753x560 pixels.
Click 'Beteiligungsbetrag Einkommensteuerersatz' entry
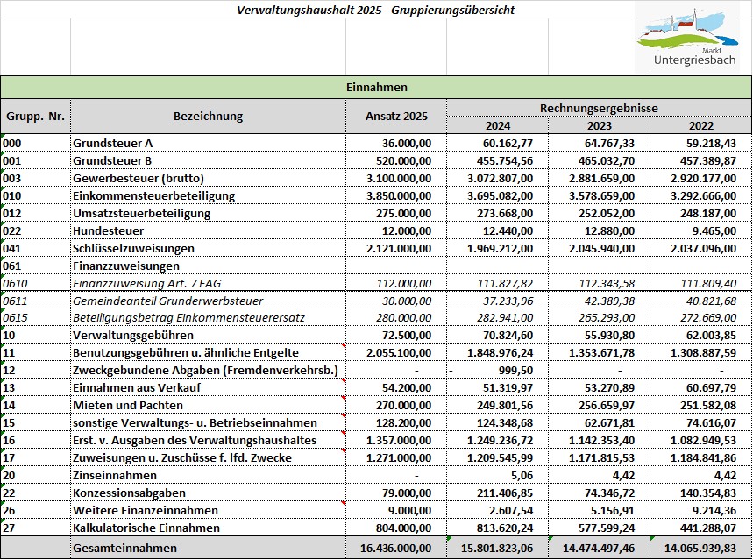pyautogui.click(x=188, y=318)
